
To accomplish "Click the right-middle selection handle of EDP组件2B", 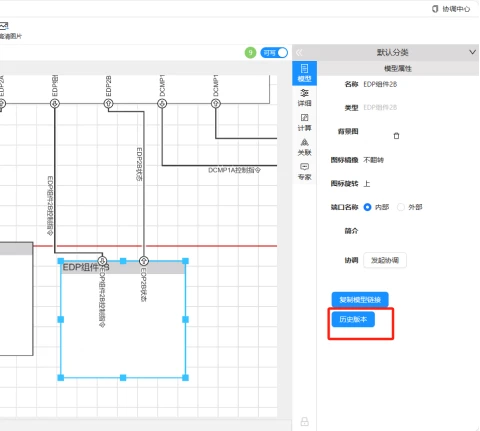I will pyautogui.click(x=186, y=319).
